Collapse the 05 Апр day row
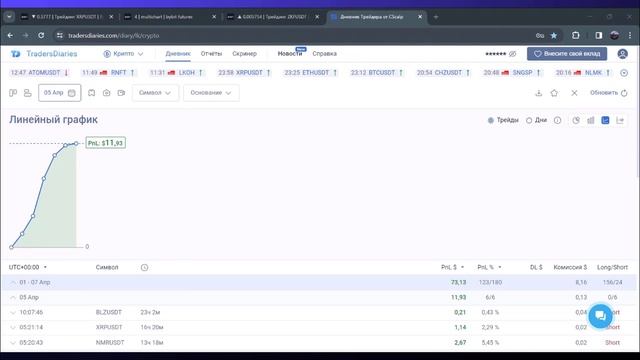 [13, 298]
